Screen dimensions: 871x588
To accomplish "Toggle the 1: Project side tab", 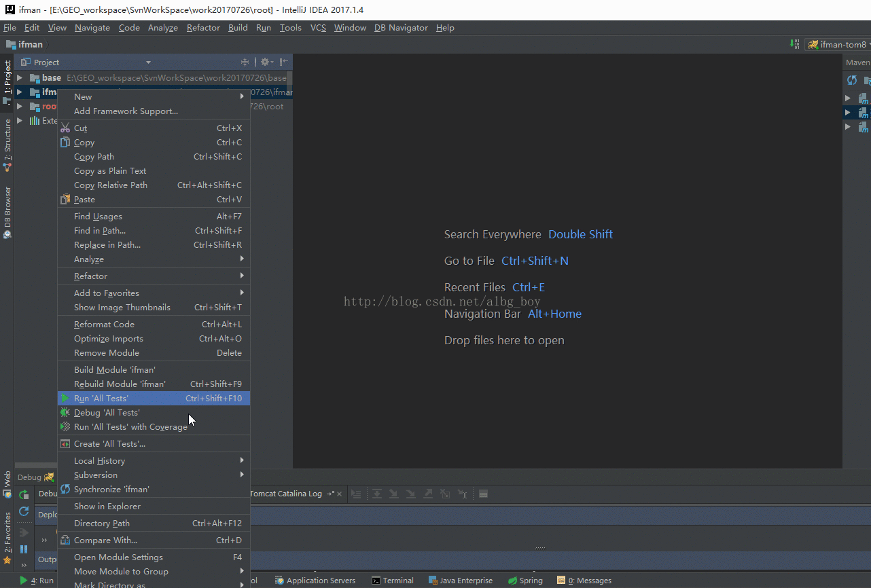I will click(x=7, y=82).
